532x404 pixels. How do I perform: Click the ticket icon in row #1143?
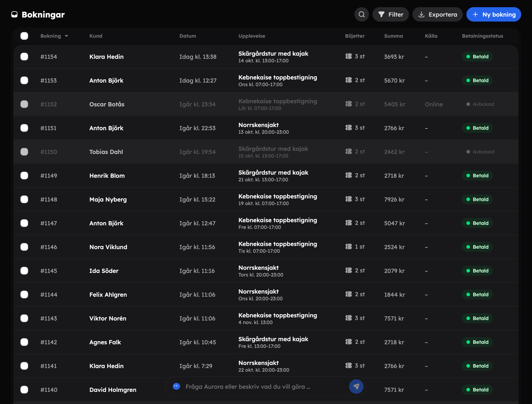tap(348, 318)
